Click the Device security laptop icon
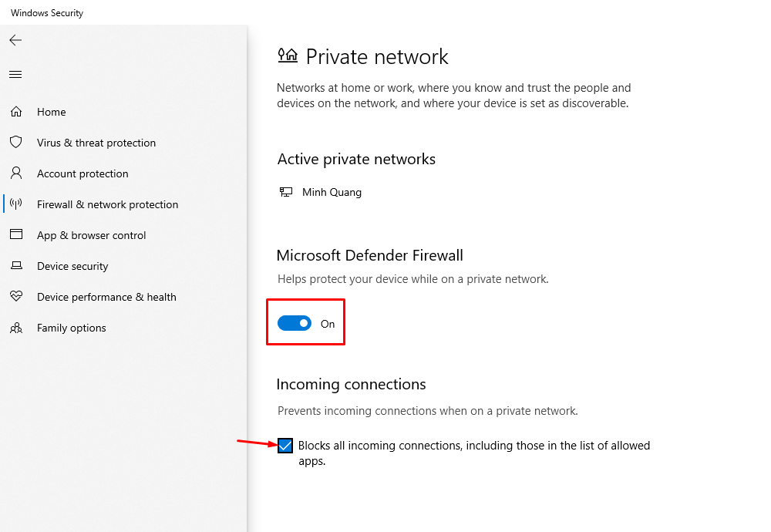The image size is (771, 532). pyautogui.click(x=16, y=266)
